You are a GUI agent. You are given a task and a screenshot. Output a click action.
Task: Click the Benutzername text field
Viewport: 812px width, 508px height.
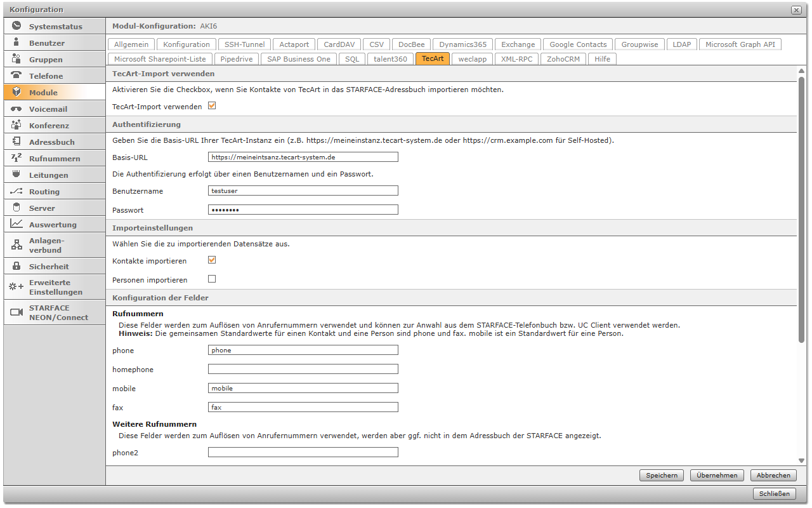point(303,190)
